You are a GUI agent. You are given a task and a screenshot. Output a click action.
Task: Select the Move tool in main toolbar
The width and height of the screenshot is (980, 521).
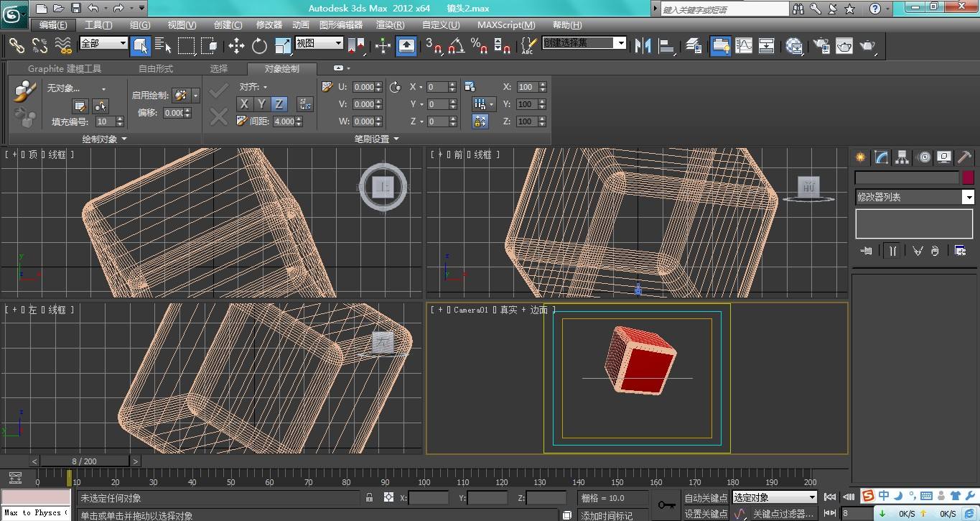tap(236, 46)
